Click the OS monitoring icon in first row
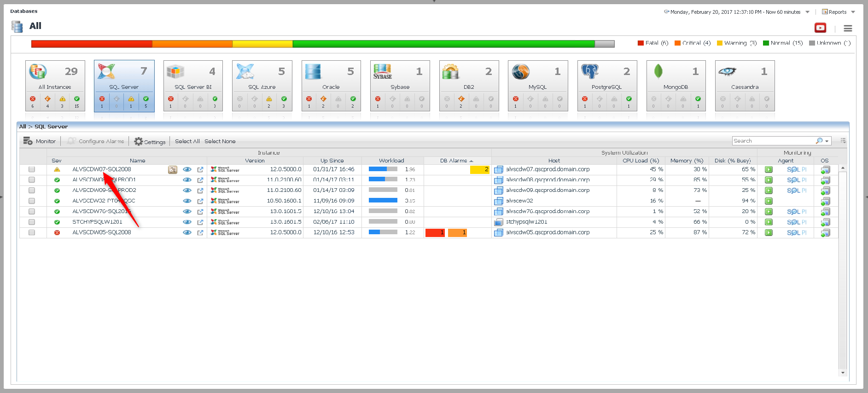The width and height of the screenshot is (868, 393). click(x=825, y=170)
